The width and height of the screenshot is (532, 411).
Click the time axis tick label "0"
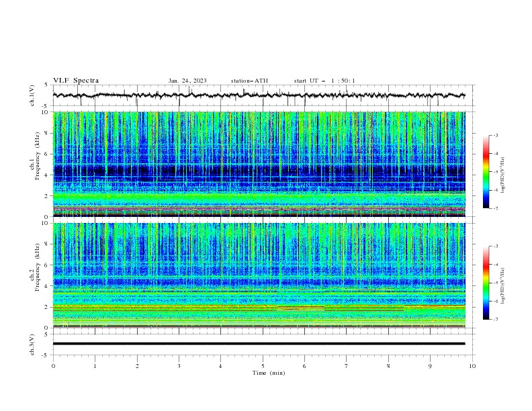(53, 366)
